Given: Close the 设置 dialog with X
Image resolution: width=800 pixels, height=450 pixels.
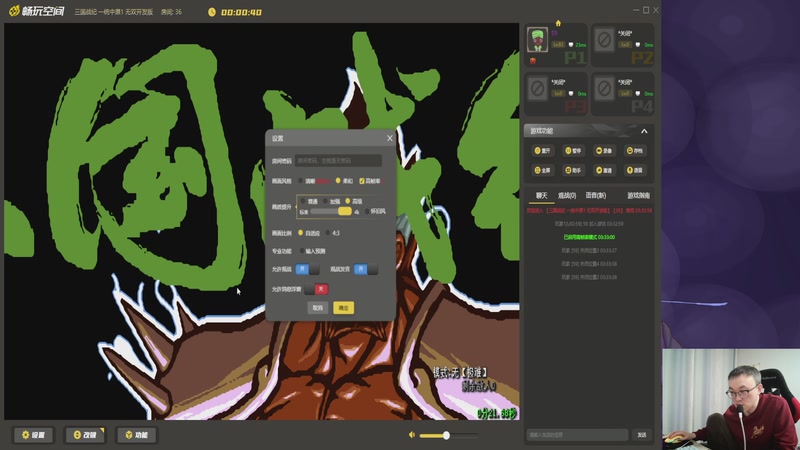Looking at the screenshot, I should point(390,138).
